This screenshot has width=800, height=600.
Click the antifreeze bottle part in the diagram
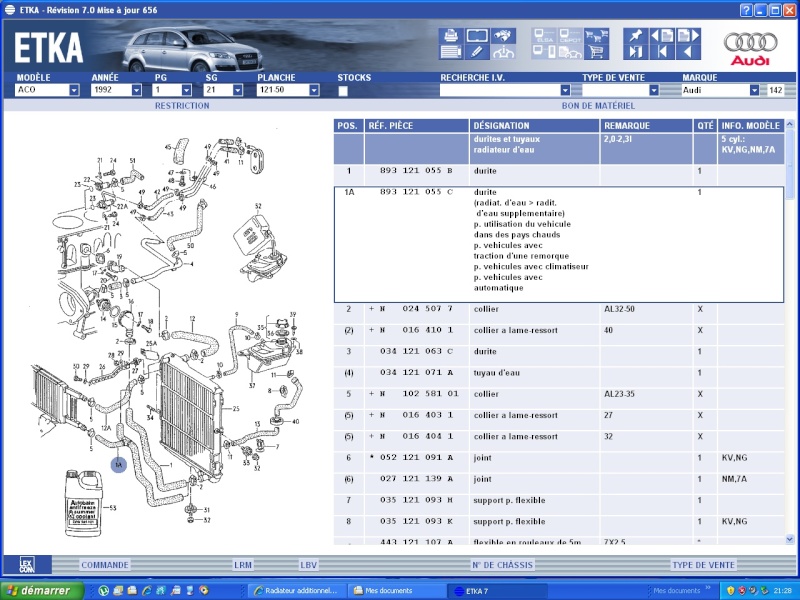[84, 503]
